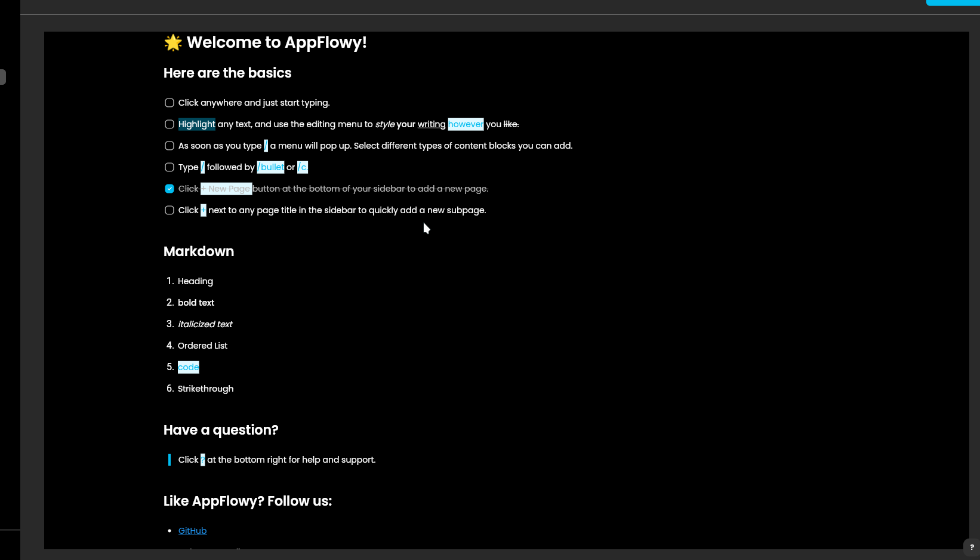
Task: Click the '/bullet' inline code text
Action: (x=270, y=167)
